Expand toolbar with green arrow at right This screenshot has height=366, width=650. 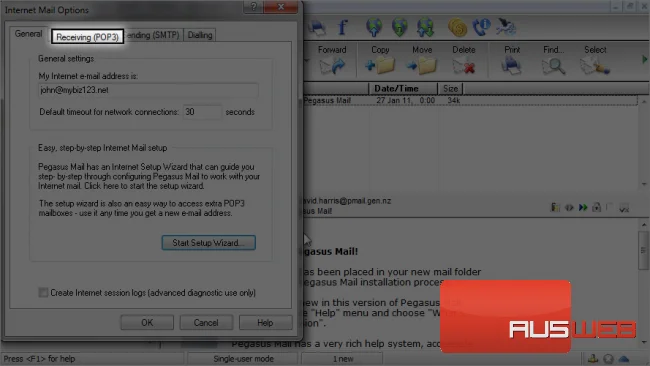click(x=645, y=60)
